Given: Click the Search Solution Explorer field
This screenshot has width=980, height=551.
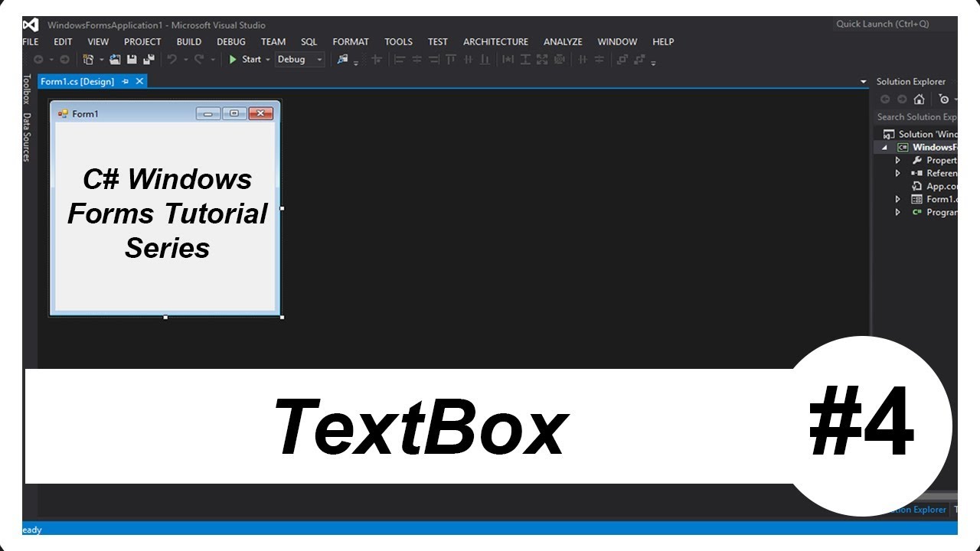Looking at the screenshot, I should tap(916, 117).
